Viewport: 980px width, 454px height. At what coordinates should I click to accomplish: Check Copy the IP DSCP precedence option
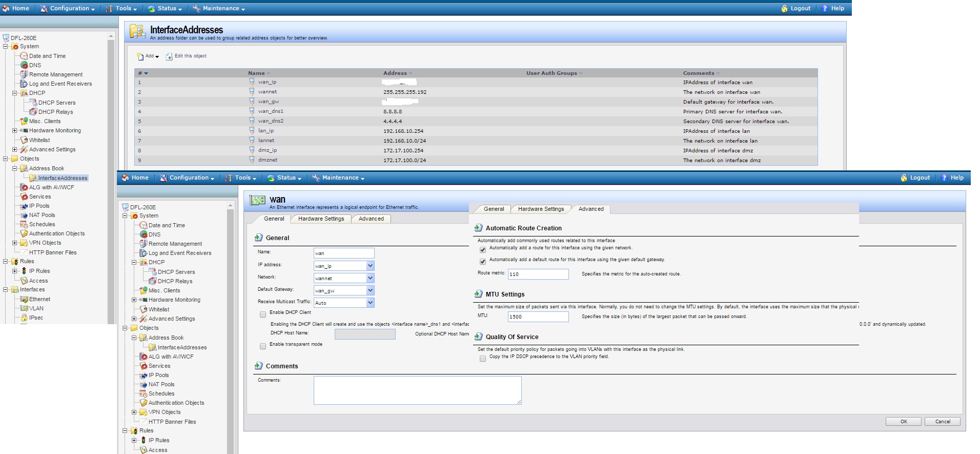[x=482, y=359]
